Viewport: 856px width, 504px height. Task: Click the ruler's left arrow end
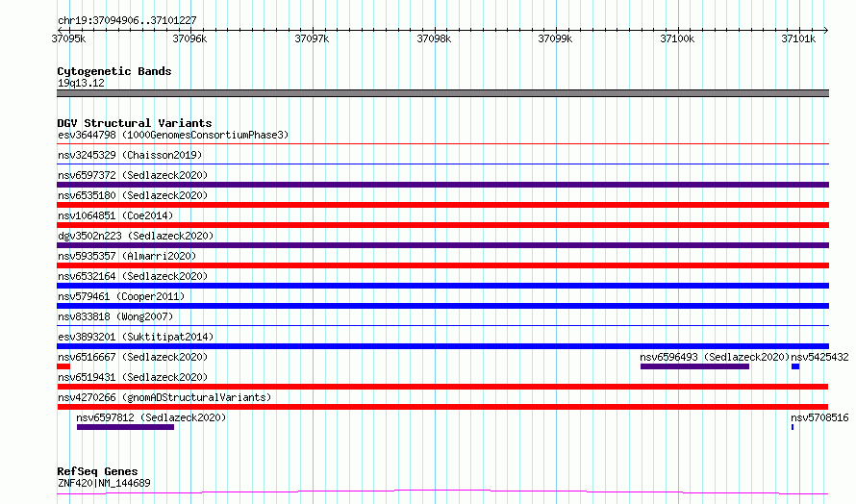click(x=59, y=30)
